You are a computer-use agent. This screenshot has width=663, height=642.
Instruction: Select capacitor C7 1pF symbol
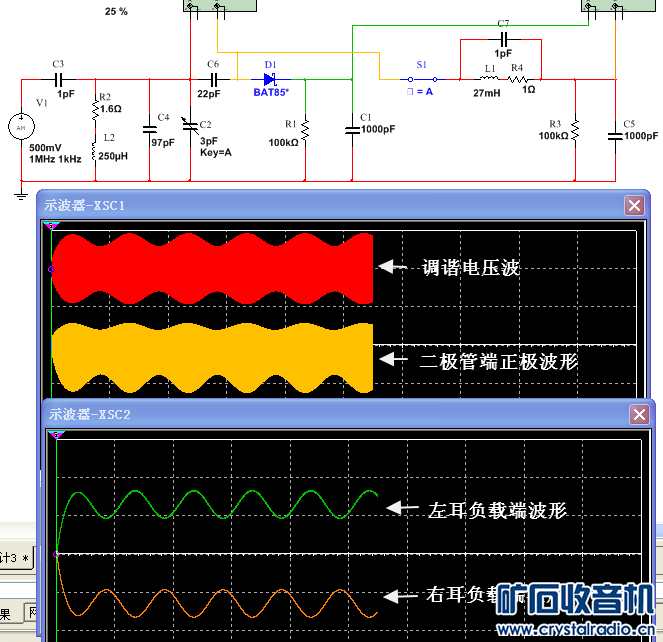point(503,40)
